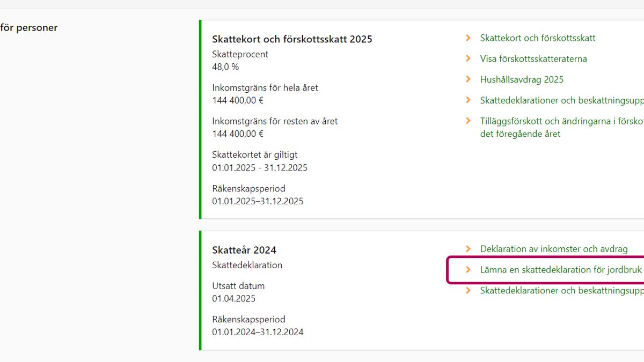Click the chevron in the highlighted jordbruk row

(x=468, y=270)
